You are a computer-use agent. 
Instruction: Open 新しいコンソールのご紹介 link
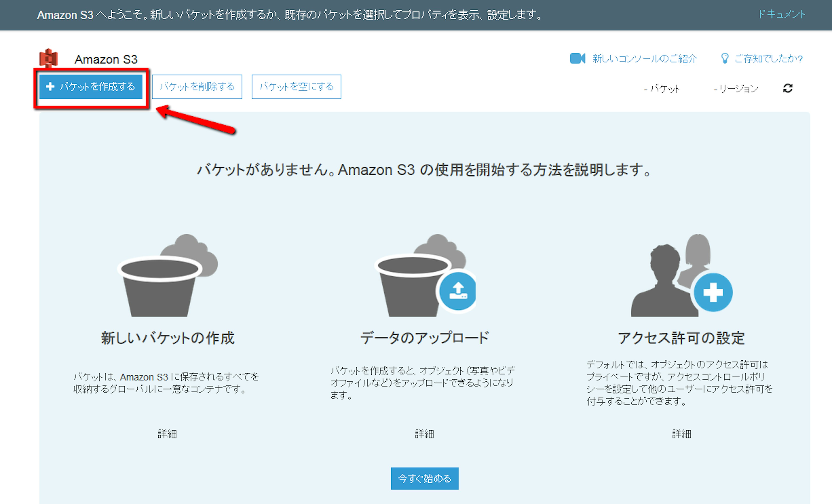coord(645,59)
